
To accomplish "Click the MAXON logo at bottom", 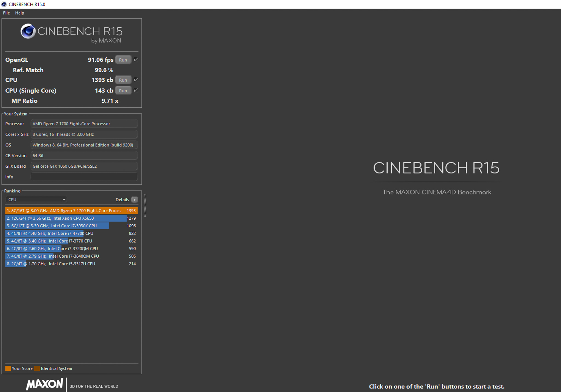I will click(45, 384).
